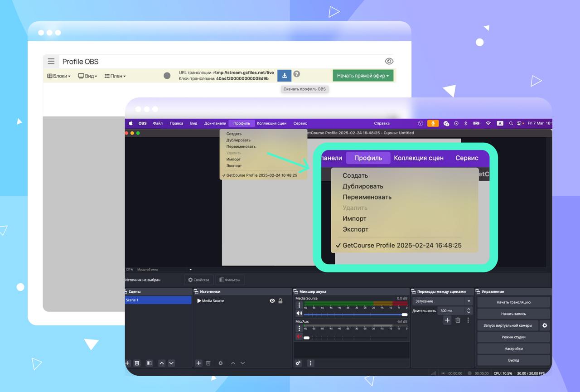The height and width of the screenshot is (392, 580).
Task: Adjust Media Source volume slider
Action: tap(356, 314)
